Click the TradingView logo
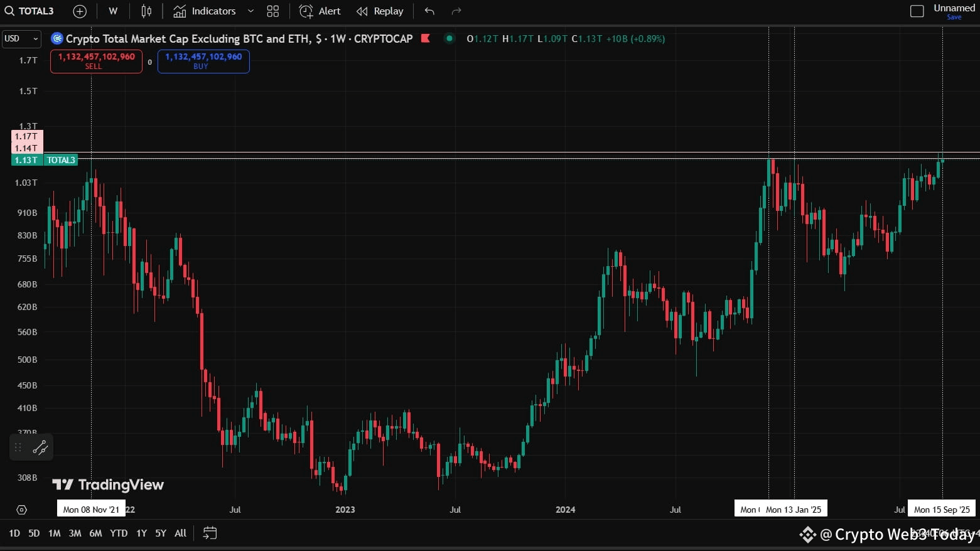The width and height of the screenshot is (980, 551). (108, 484)
